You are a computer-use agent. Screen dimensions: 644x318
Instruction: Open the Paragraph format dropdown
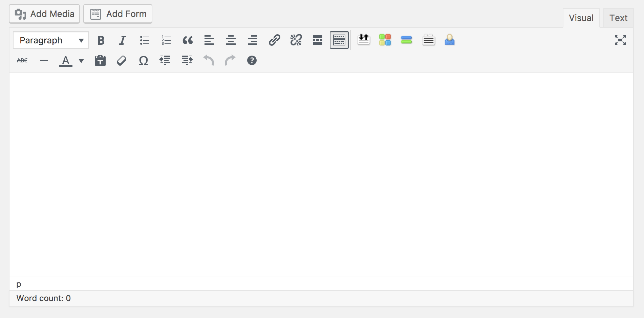pyautogui.click(x=51, y=40)
